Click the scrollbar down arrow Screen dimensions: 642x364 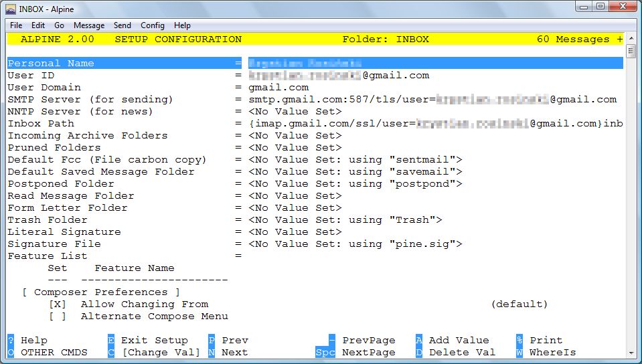click(631, 353)
